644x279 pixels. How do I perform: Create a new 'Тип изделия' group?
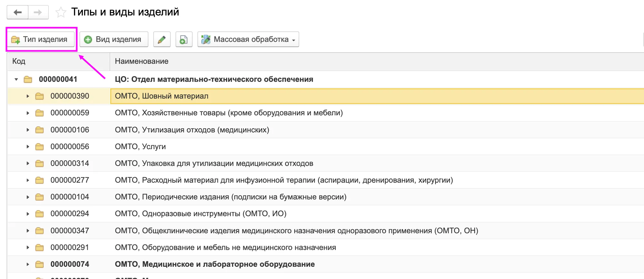pyautogui.click(x=41, y=39)
